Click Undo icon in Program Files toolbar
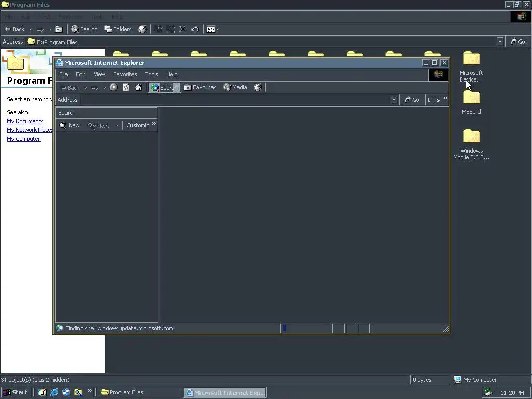 click(195, 29)
